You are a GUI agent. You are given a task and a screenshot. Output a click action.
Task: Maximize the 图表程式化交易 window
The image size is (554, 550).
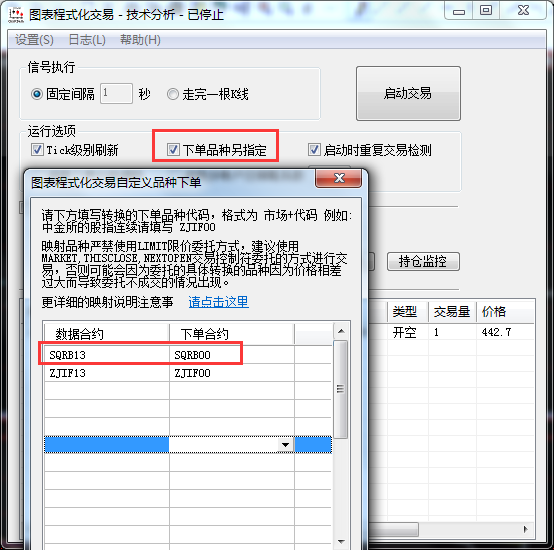pyautogui.click(x=486, y=11)
